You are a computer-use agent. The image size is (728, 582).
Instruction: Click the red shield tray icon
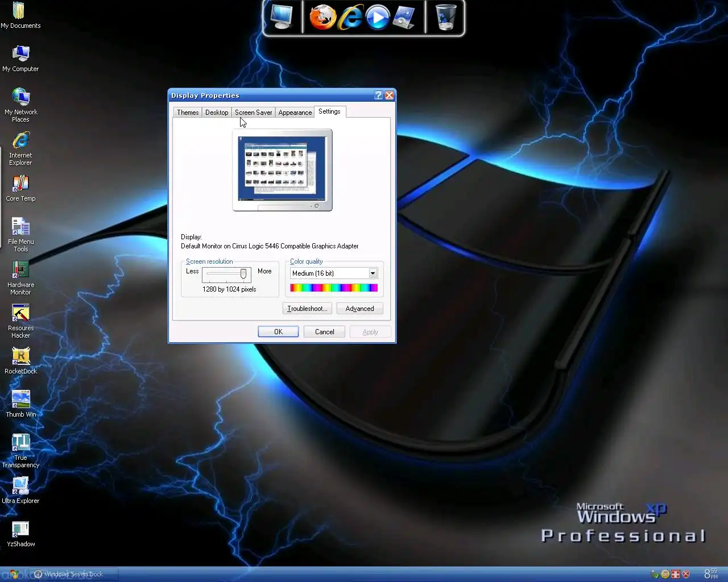point(686,574)
